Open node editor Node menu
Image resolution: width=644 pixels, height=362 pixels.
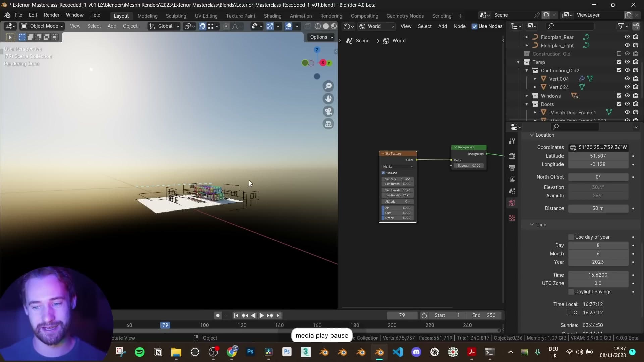[x=459, y=26]
